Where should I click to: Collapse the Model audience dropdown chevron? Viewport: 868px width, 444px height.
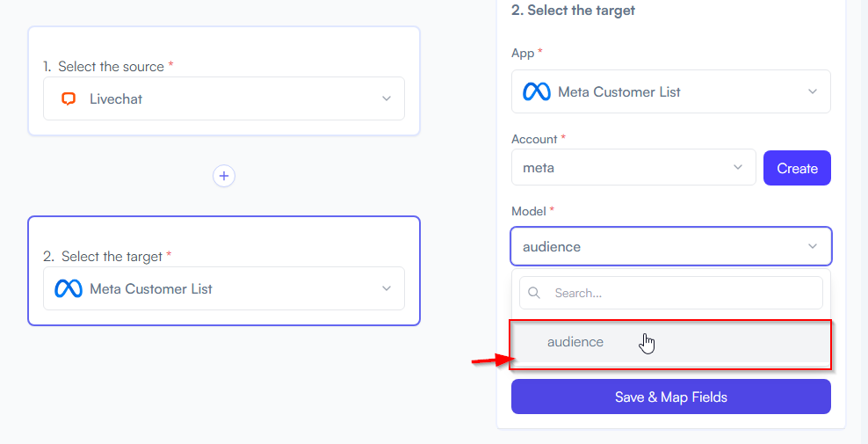coord(812,246)
